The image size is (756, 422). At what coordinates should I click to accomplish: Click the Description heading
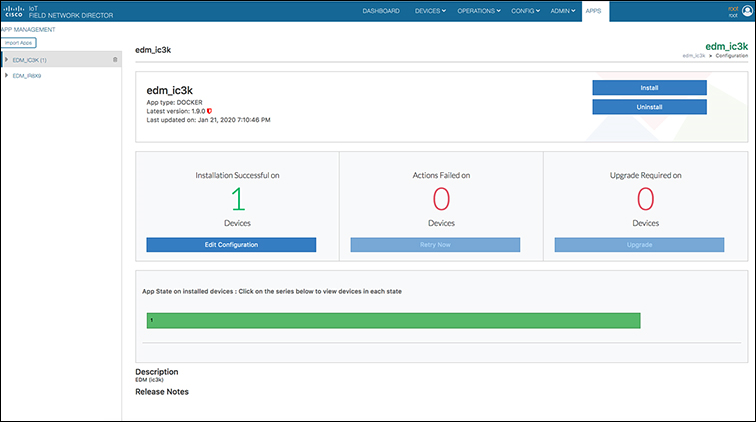pyautogui.click(x=157, y=372)
